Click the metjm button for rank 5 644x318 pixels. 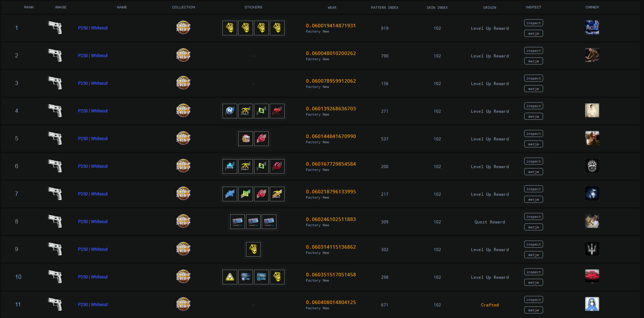pos(534,144)
